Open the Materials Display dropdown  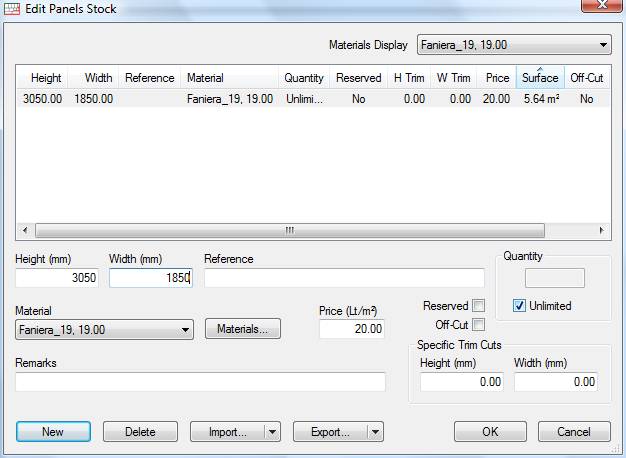pyautogui.click(x=514, y=45)
